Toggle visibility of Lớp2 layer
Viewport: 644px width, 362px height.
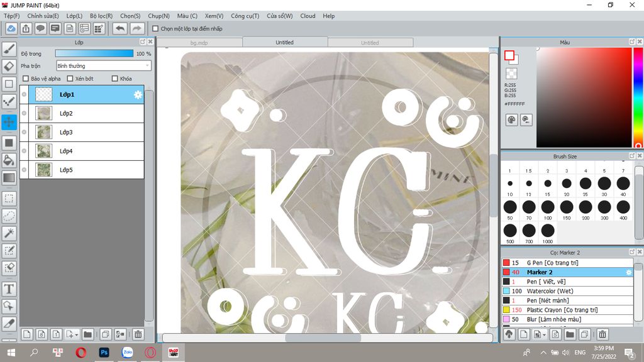pos(25,113)
